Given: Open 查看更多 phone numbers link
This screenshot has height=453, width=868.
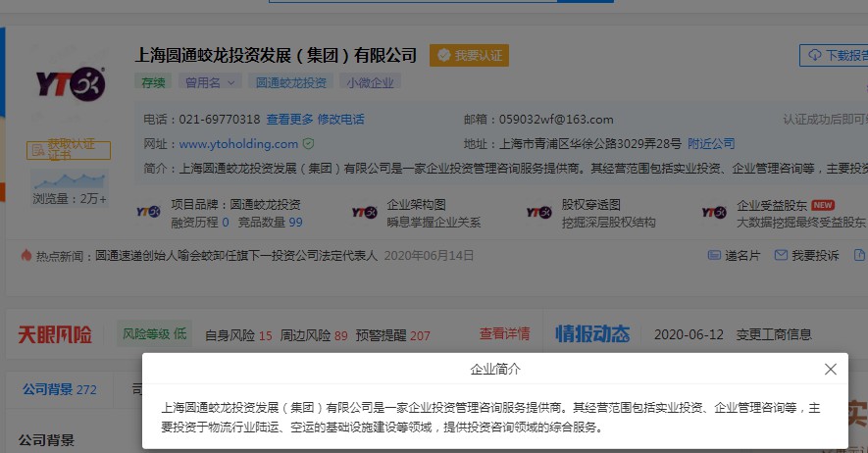Looking at the screenshot, I should tap(289, 119).
